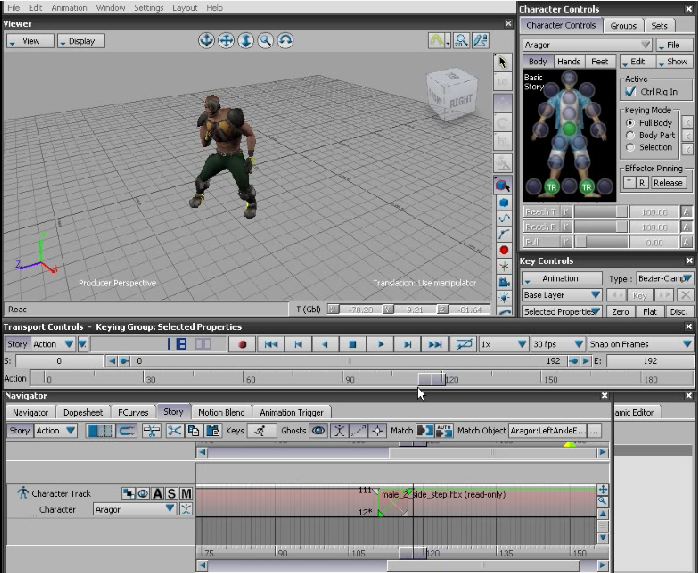Click the Pull slider
Image resolution: width=698 pixels, height=573 pixels.
click(601, 242)
